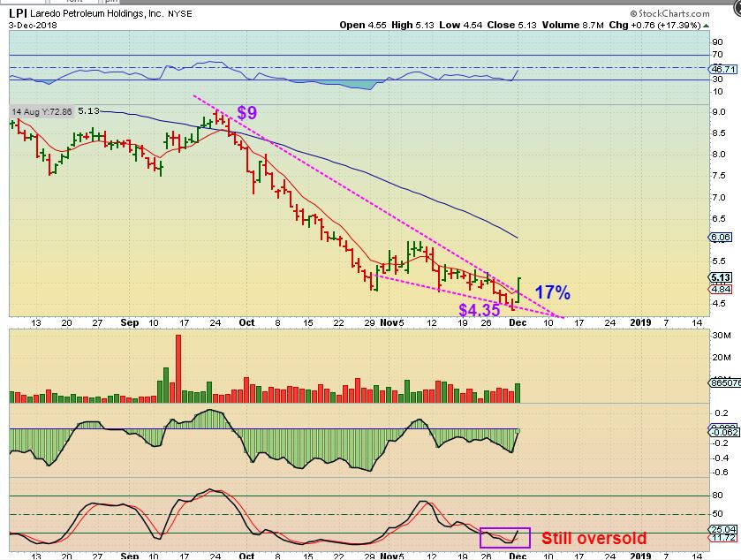
Task: Click the 80 stochastic axis label
Action: click(717, 496)
